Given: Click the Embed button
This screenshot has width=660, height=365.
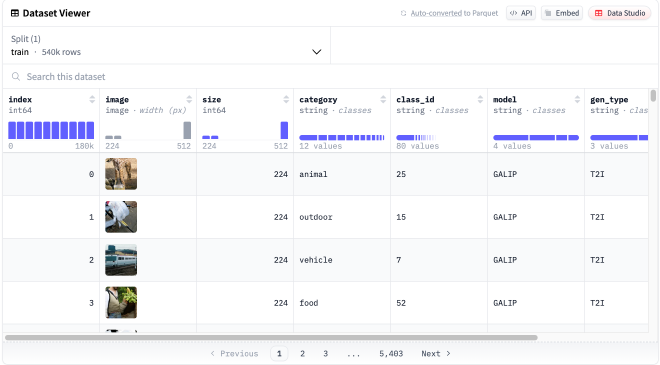Looking at the screenshot, I should tap(562, 13).
